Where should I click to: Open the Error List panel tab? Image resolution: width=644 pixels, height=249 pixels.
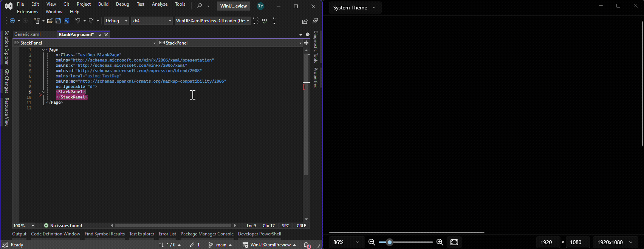pyautogui.click(x=167, y=234)
